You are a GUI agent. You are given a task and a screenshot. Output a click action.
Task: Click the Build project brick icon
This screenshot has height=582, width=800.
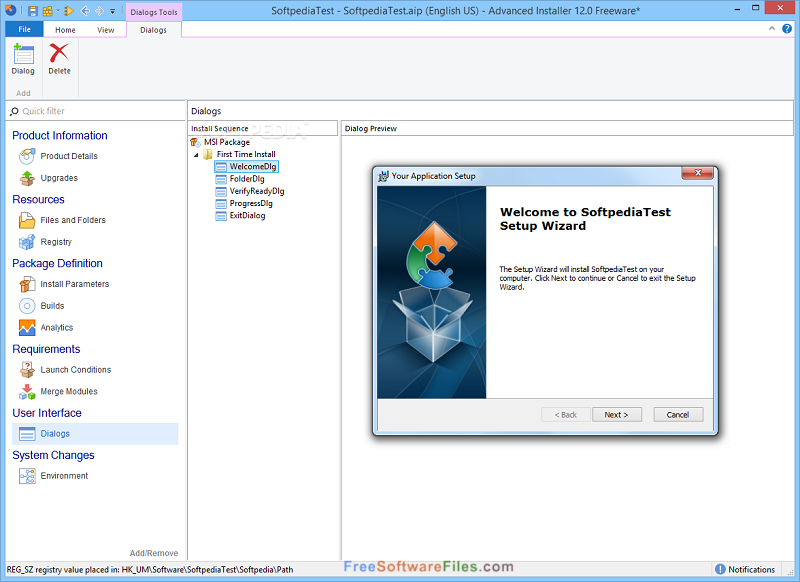47,10
